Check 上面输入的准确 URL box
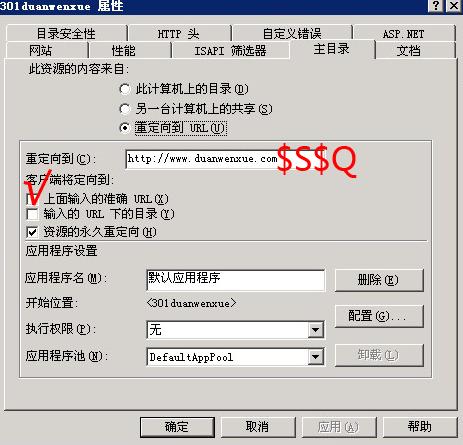Viewport: 463px width, 445px height. (32, 199)
